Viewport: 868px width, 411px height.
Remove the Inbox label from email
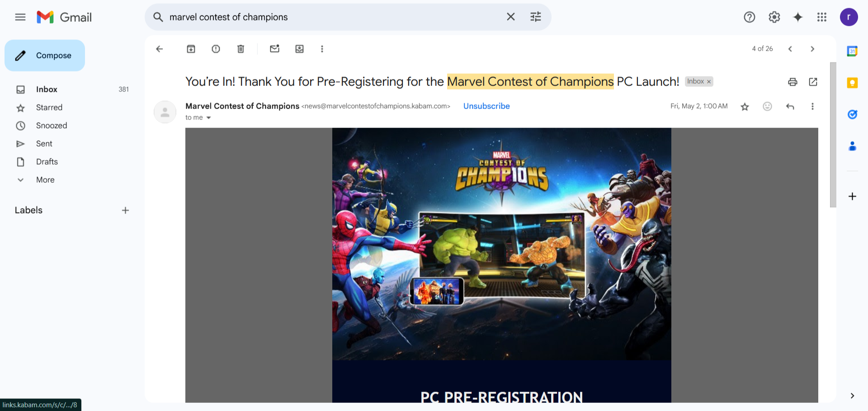(709, 82)
